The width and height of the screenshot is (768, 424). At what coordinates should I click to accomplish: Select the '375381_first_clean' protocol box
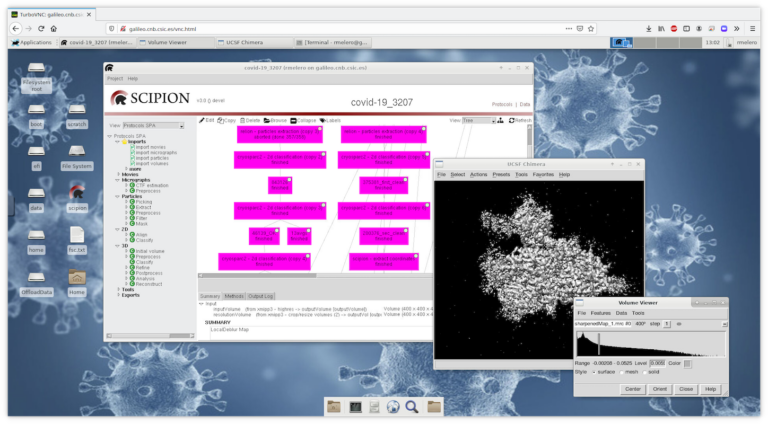384,185
